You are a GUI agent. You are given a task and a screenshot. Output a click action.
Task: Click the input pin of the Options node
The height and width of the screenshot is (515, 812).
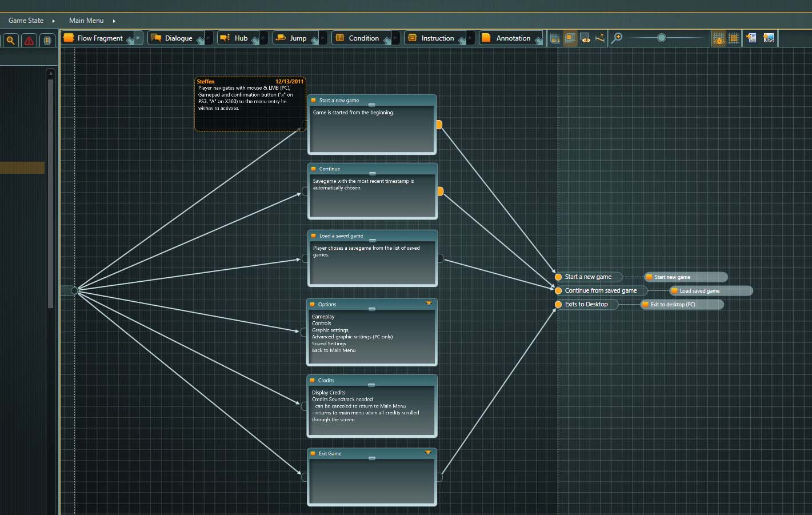304,332
